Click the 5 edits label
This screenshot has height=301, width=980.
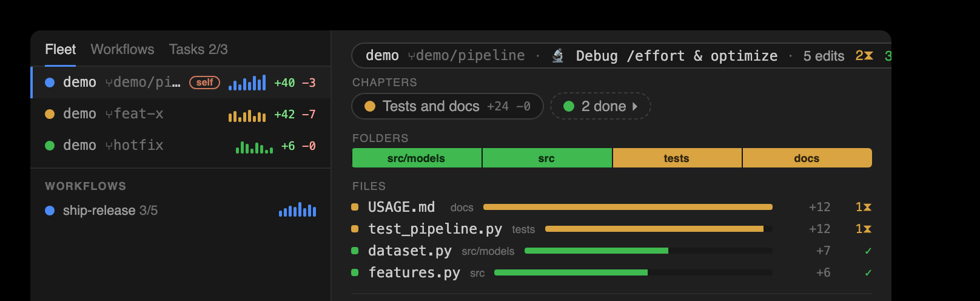[x=824, y=56]
